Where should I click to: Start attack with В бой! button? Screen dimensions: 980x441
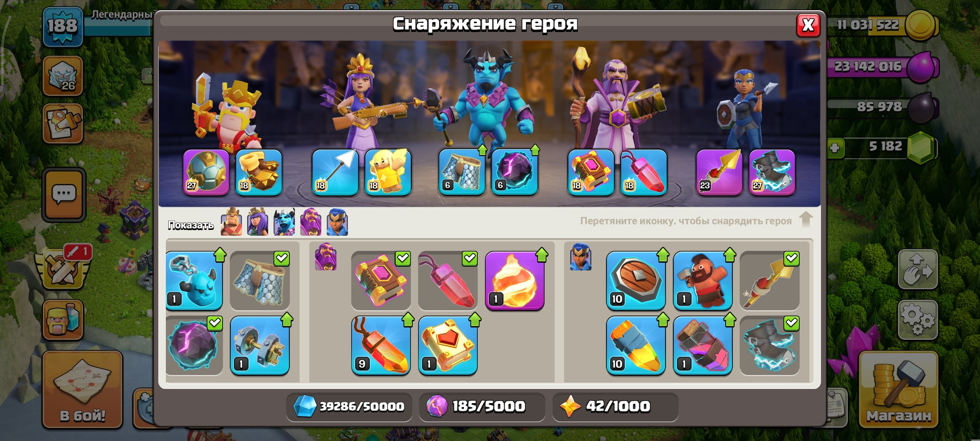point(82,389)
